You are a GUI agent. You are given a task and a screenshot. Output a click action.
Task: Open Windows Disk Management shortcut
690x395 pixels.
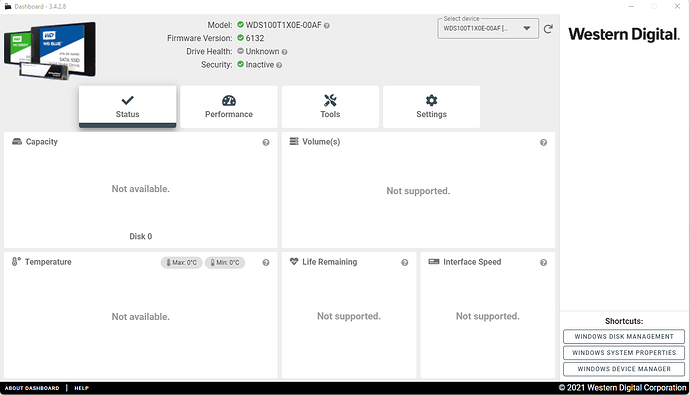click(x=624, y=336)
